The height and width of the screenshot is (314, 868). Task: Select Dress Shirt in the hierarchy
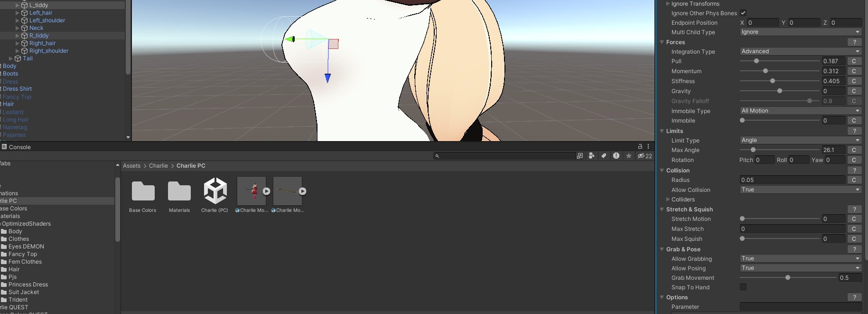click(x=17, y=89)
